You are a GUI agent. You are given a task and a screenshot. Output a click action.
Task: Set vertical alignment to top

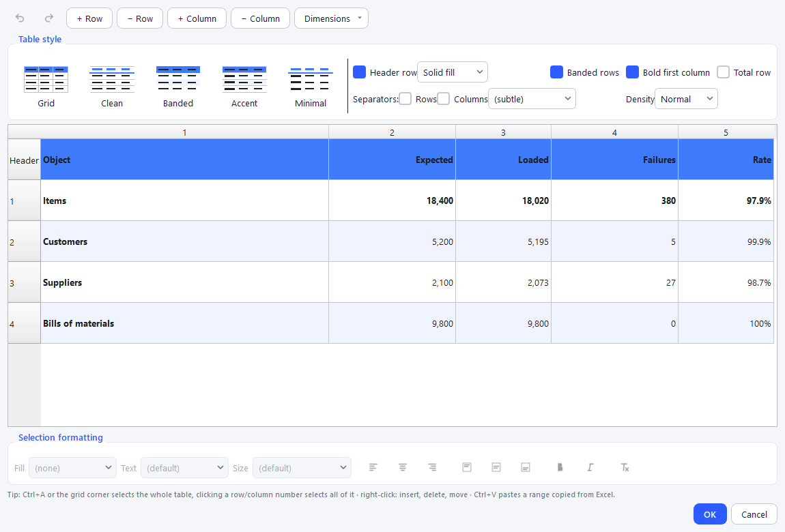[467, 467]
